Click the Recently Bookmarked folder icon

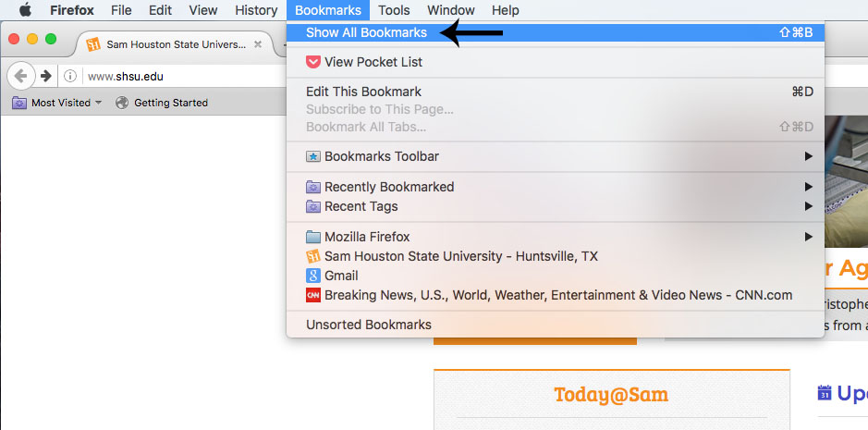tap(312, 188)
